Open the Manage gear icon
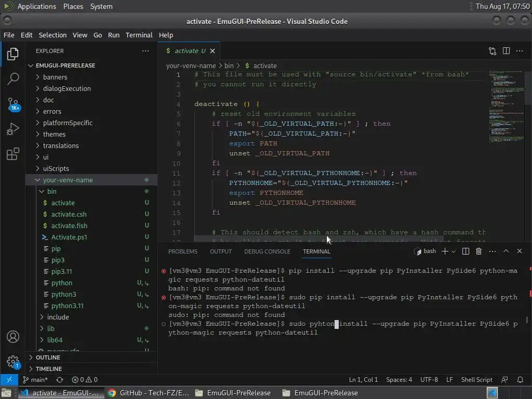Image resolution: width=532 pixels, height=399 pixels. click(x=13, y=362)
